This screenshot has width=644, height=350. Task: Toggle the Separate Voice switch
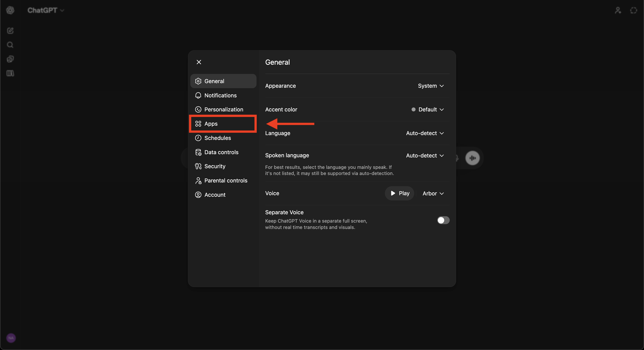click(443, 220)
